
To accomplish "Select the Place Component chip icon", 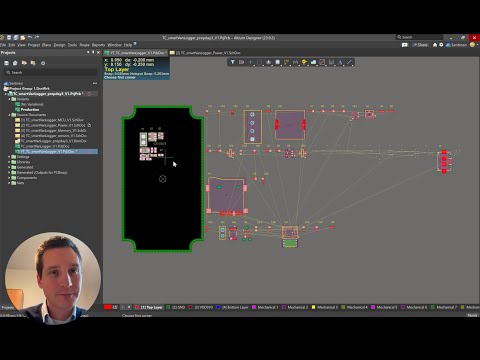I will (277, 62).
